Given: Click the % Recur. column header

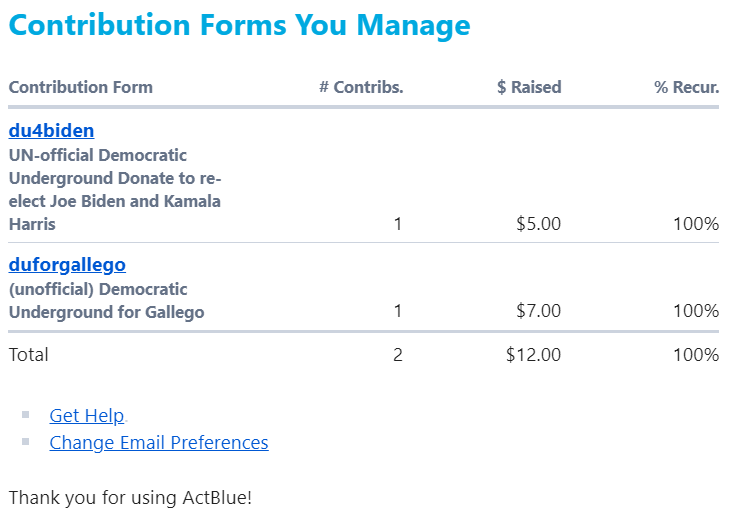Looking at the screenshot, I should point(686,87).
